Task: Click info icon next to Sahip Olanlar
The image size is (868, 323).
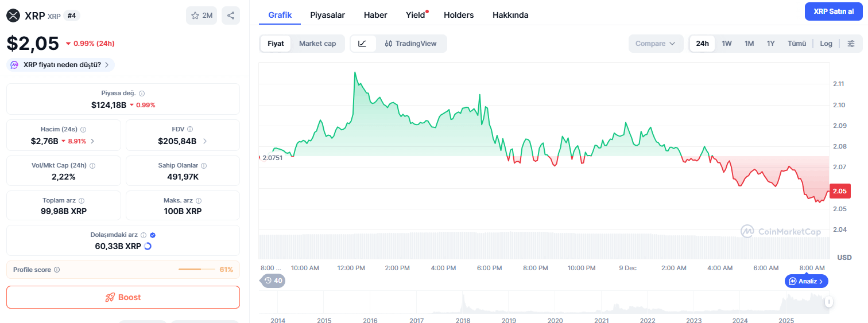Action: [x=204, y=165]
